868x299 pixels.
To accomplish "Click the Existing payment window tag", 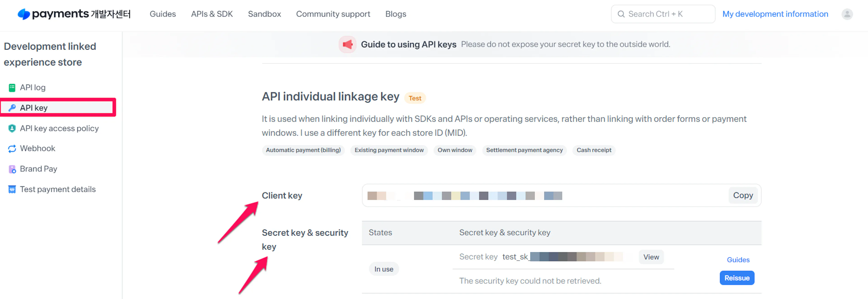I will point(389,150).
